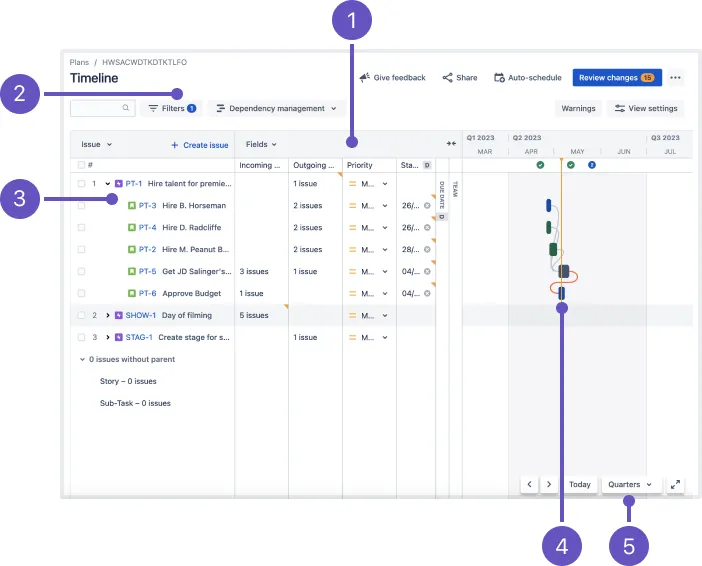
Task: Open the Quarters timeframe dropdown
Action: coord(629,484)
